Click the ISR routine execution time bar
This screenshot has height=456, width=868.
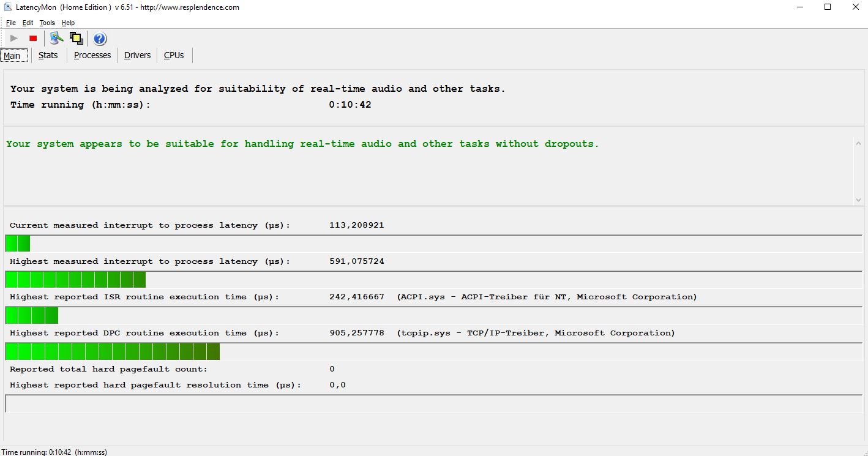[x=433, y=315]
